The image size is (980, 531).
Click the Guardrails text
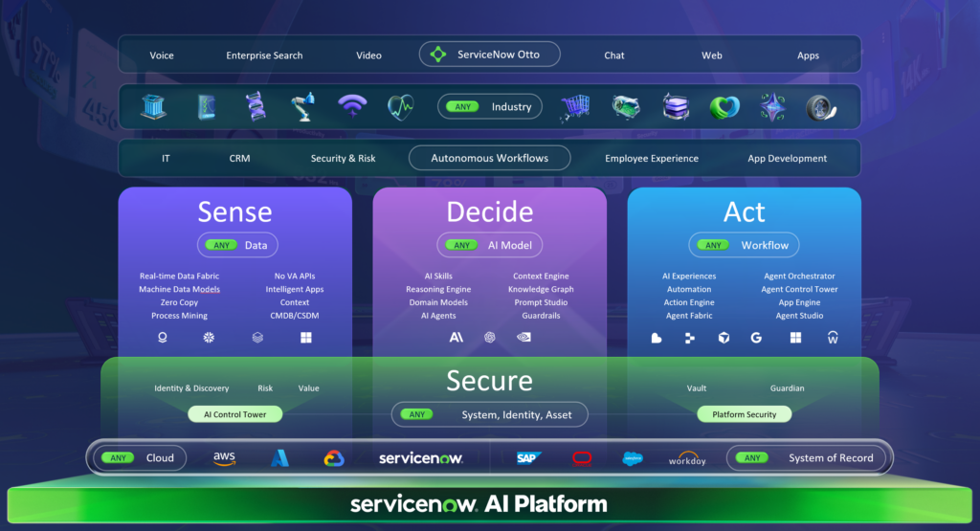tap(541, 316)
